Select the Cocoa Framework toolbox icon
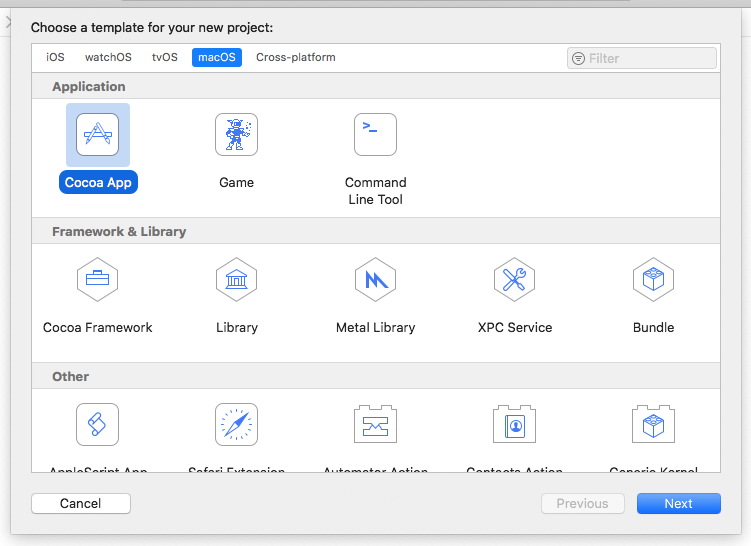The width and height of the screenshot is (751, 546). point(98,279)
